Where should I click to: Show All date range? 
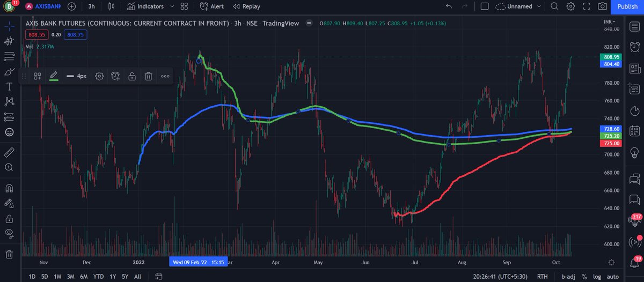pyautogui.click(x=138, y=277)
